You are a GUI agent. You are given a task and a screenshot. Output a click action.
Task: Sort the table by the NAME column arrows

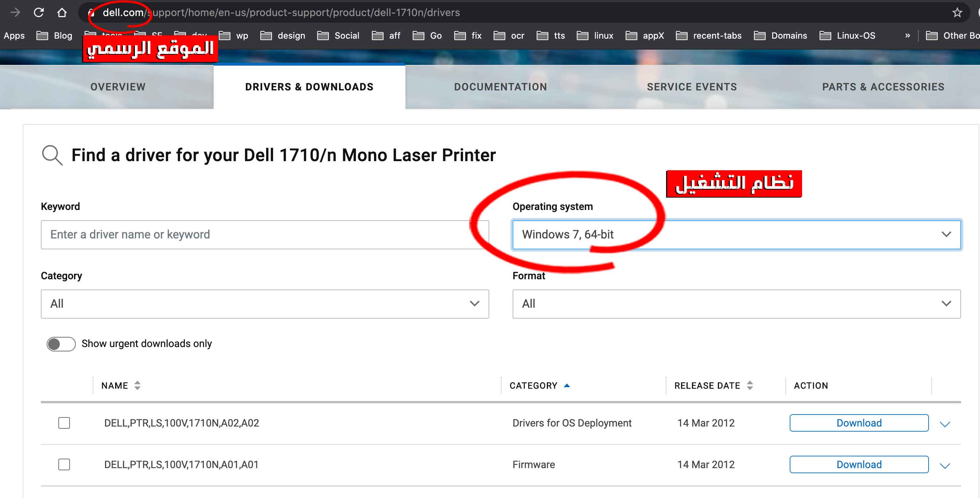tap(137, 385)
